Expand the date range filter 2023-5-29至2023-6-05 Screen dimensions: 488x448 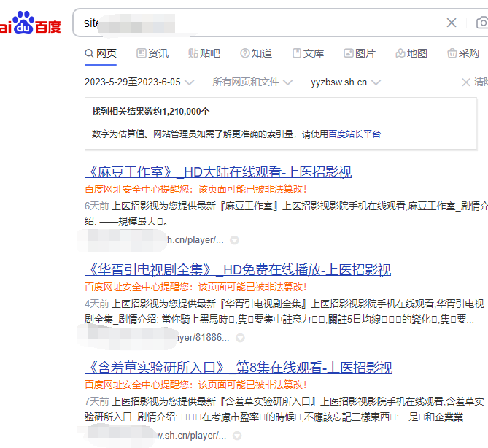point(139,82)
